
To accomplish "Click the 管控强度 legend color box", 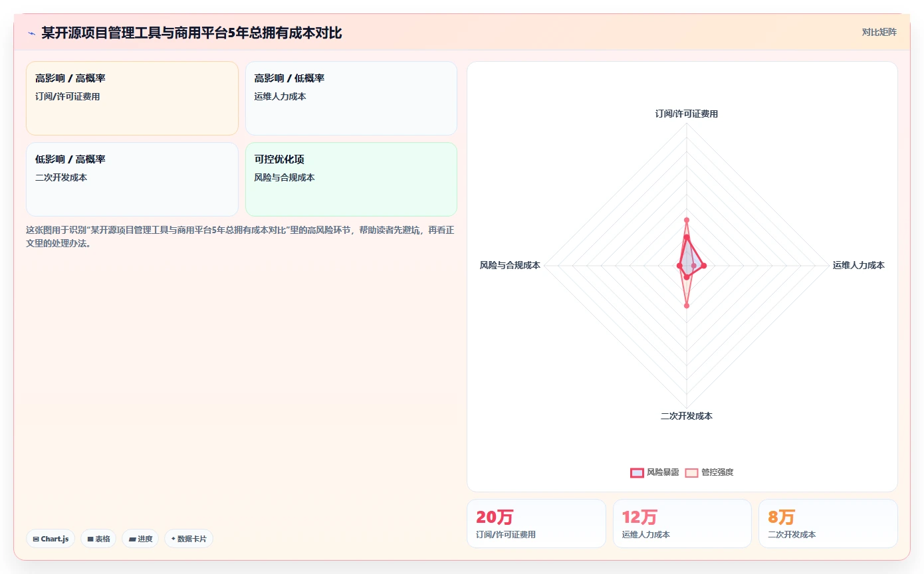I will (691, 472).
